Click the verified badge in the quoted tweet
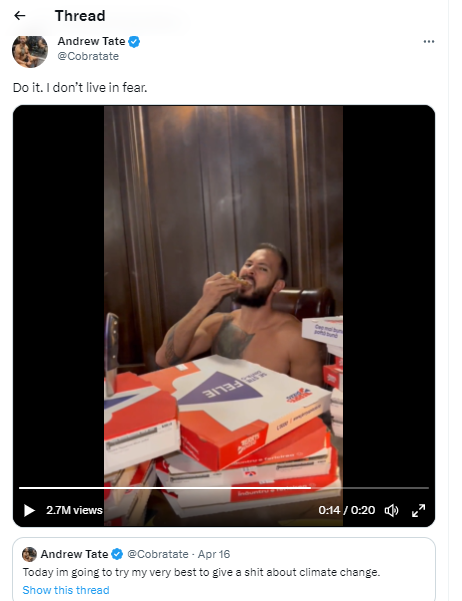This screenshot has height=601, width=462. 117,554
